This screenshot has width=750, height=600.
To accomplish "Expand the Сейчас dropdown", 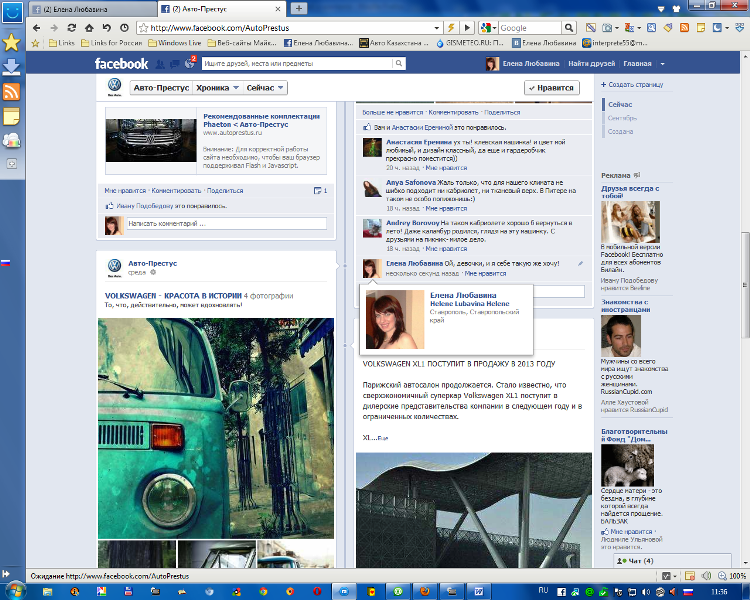I will [x=265, y=88].
